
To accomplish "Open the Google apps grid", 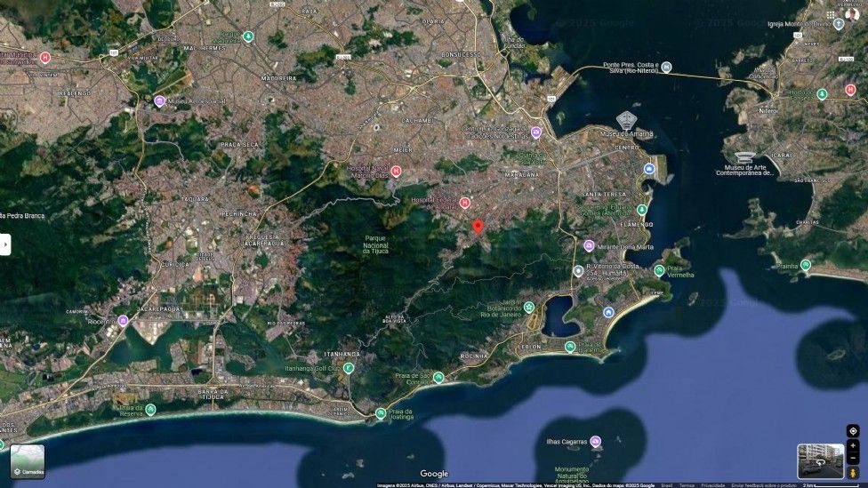I will [831, 15].
